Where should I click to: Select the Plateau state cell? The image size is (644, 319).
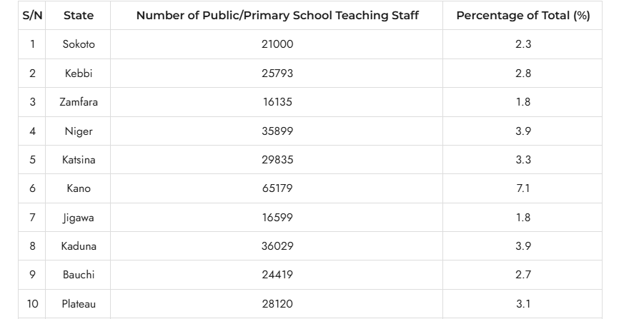(79, 304)
